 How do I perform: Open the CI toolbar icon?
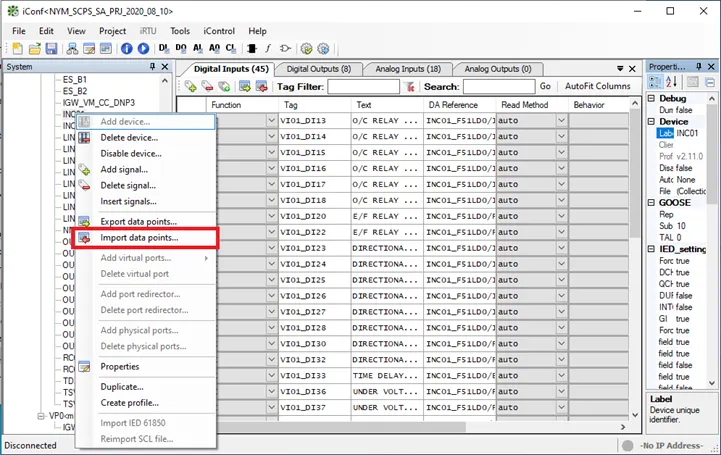(230, 48)
